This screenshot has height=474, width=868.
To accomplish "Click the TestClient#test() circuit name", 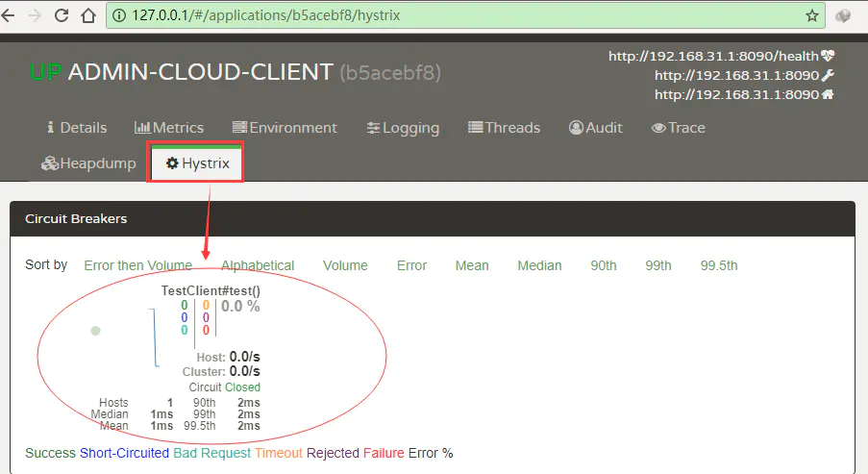I will [x=211, y=290].
